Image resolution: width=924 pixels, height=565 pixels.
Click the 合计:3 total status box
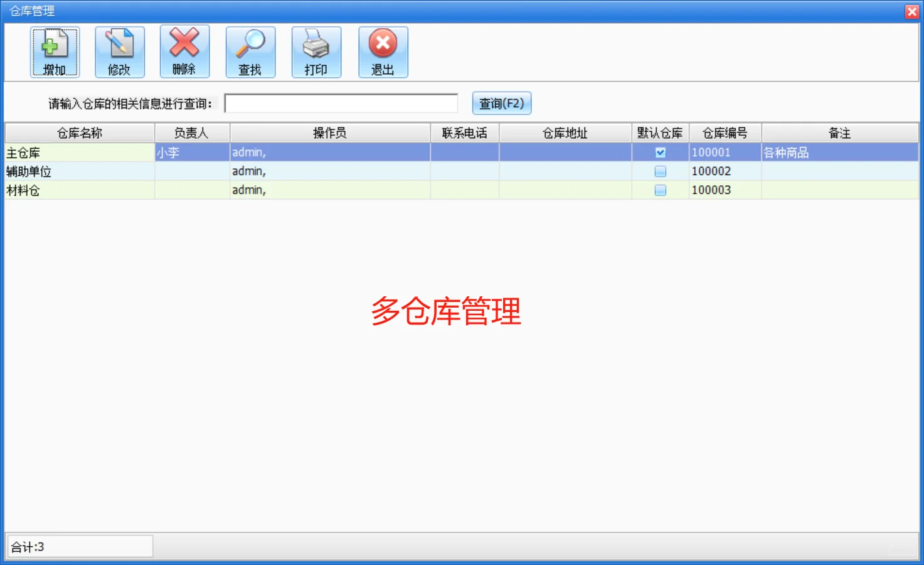pos(78,546)
